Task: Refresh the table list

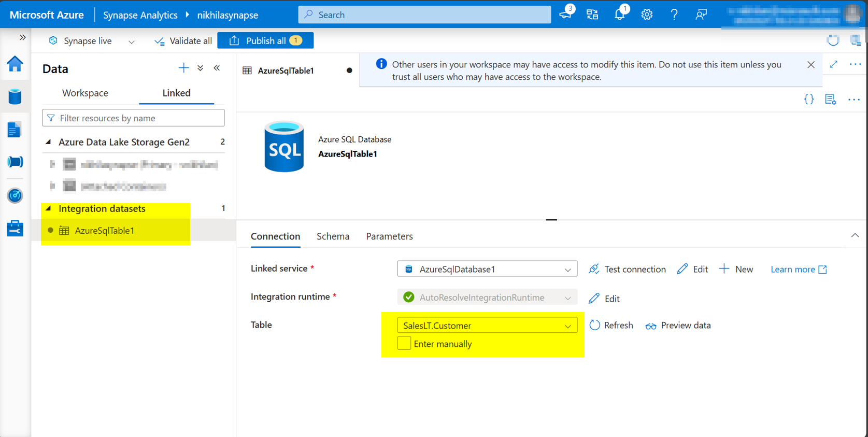Action: [x=611, y=325]
